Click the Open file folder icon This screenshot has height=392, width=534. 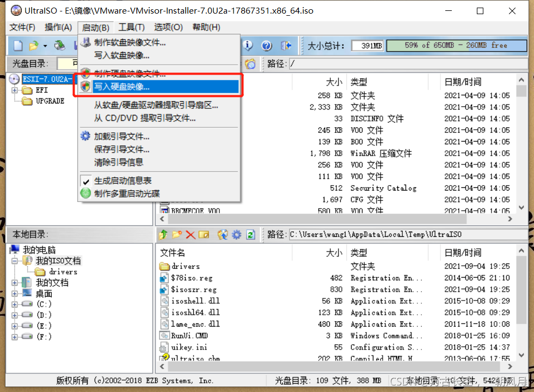[34, 46]
